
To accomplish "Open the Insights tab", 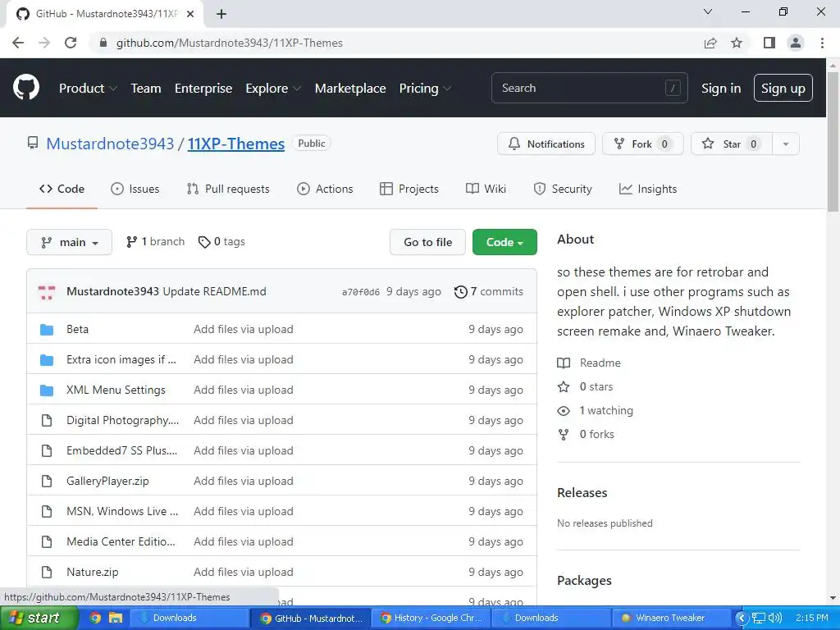I will click(648, 189).
